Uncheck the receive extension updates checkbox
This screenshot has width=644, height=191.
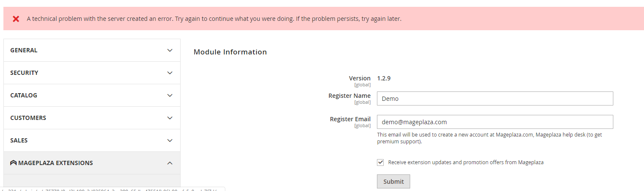[380, 162]
